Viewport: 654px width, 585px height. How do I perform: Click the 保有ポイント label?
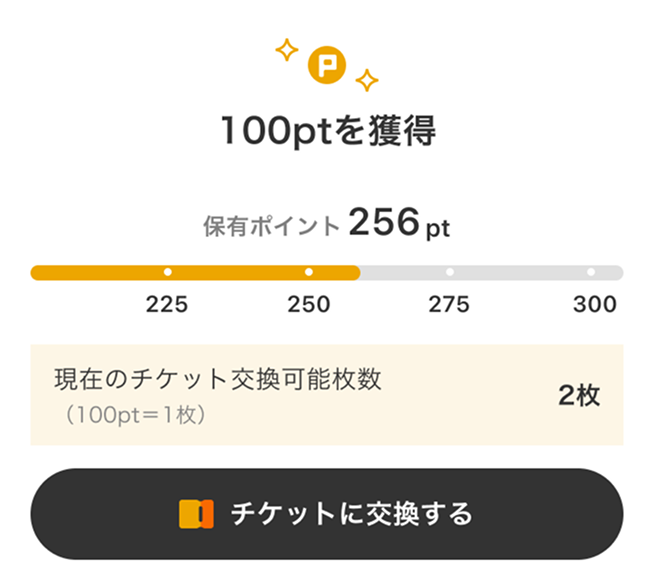pos(271,226)
